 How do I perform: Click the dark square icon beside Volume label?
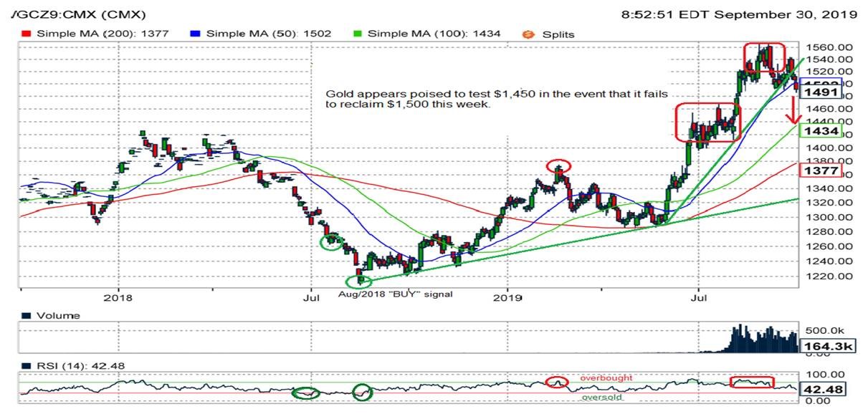point(26,316)
